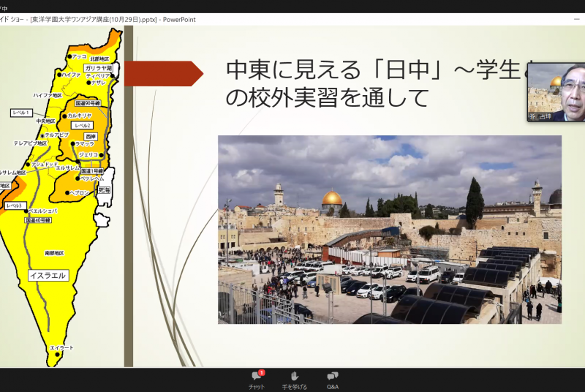Click the ハイファ city label
This screenshot has width=585, height=392.
pyautogui.click(x=71, y=75)
